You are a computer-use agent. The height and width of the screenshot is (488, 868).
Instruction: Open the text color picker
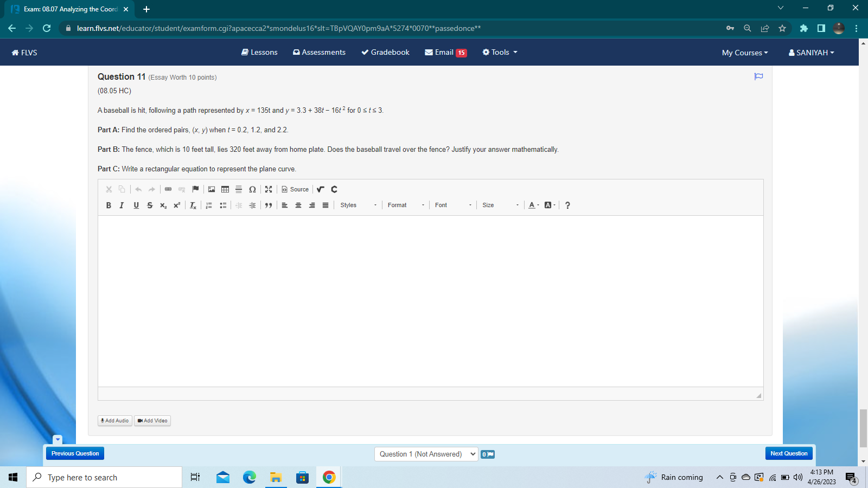(532, 205)
